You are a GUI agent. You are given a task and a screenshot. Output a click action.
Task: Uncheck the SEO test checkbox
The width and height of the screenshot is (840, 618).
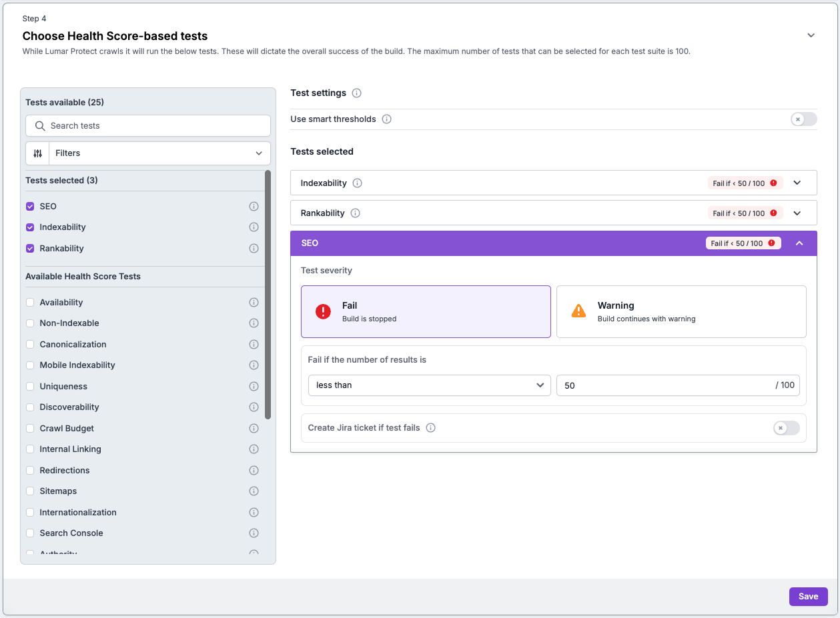pyautogui.click(x=30, y=207)
